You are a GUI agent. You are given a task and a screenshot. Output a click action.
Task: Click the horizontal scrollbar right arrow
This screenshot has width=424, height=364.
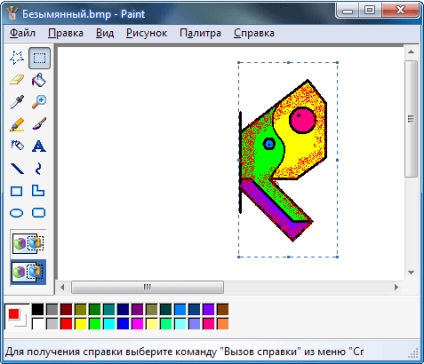coord(396,287)
